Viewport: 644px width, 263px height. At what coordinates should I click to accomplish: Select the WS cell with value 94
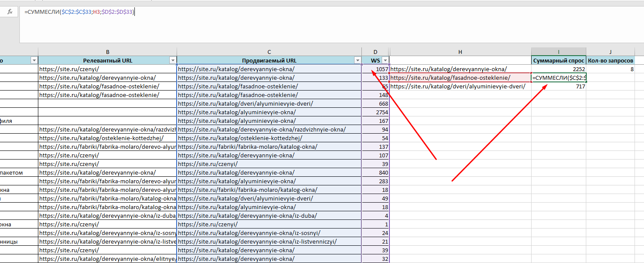tap(375, 129)
